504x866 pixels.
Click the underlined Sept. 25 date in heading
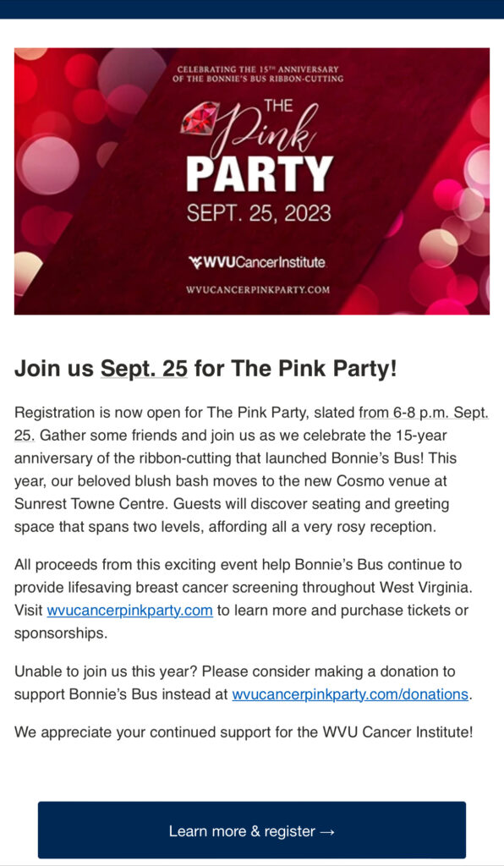[144, 369]
